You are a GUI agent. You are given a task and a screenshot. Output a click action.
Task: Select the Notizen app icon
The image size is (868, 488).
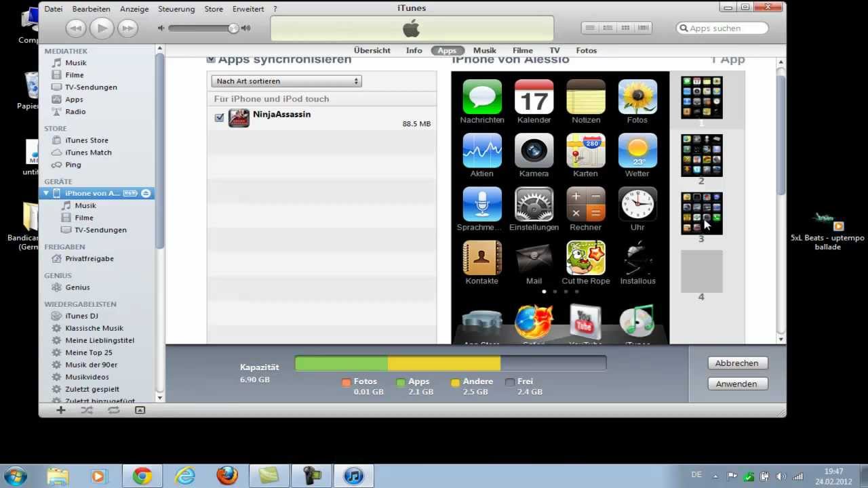(x=586, y=96)
